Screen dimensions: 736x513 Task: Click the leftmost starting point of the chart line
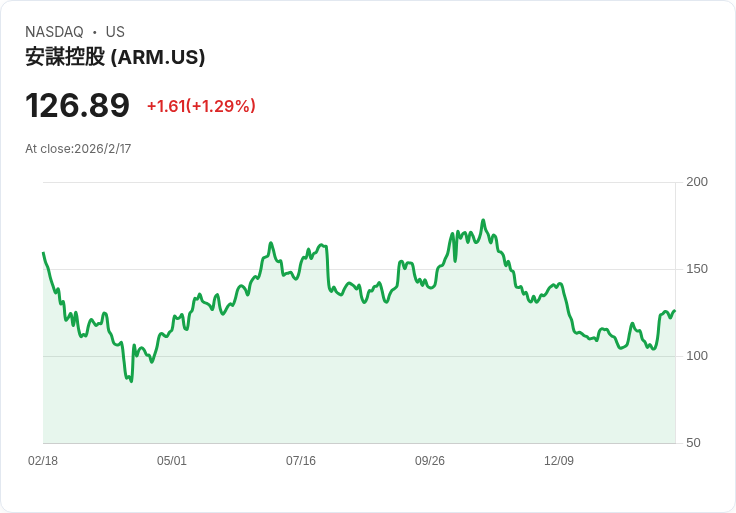coord(43,253)
